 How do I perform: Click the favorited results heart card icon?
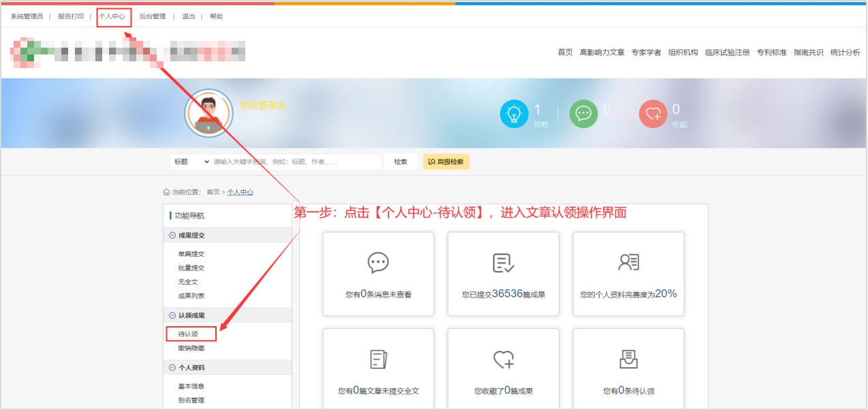(x=503, y=360)
